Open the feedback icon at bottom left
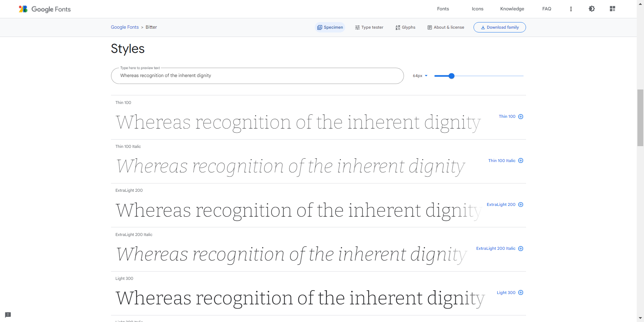 point(8,315)
